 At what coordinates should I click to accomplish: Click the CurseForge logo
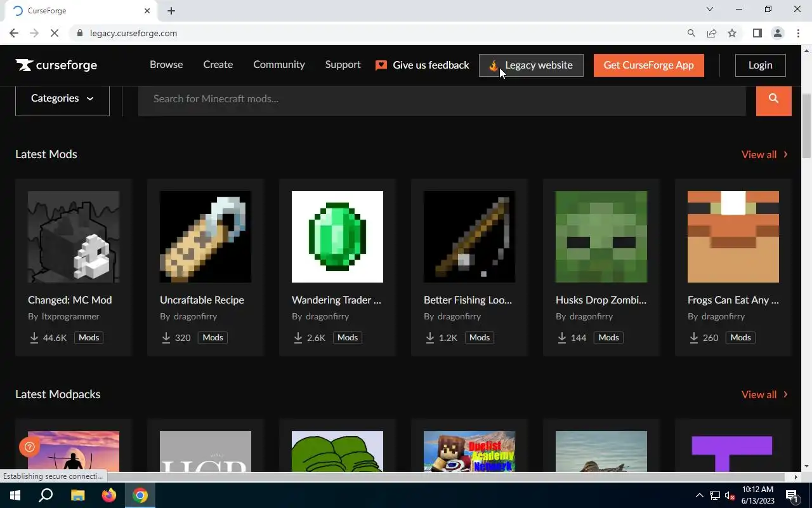click(56, 65)
